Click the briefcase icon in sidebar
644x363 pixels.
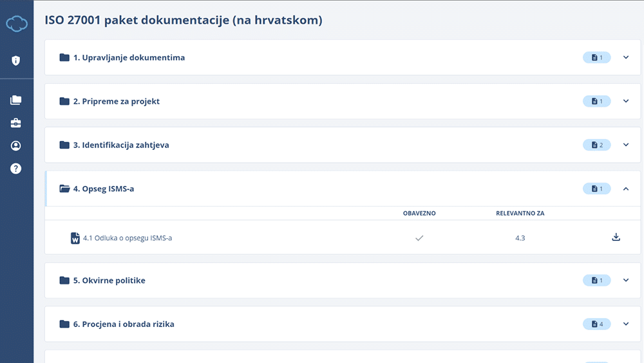pos(16,123)
